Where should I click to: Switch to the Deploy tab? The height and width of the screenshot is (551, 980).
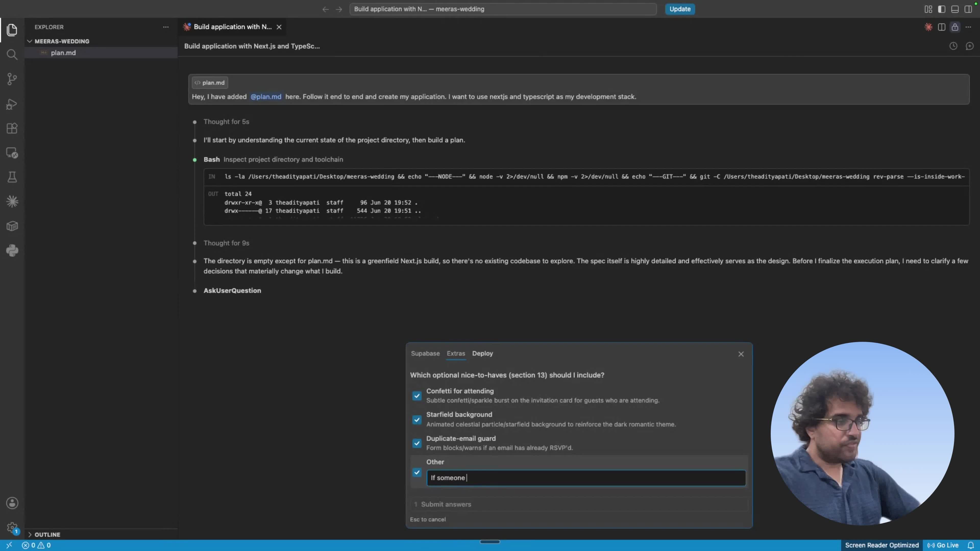[482, 354]
